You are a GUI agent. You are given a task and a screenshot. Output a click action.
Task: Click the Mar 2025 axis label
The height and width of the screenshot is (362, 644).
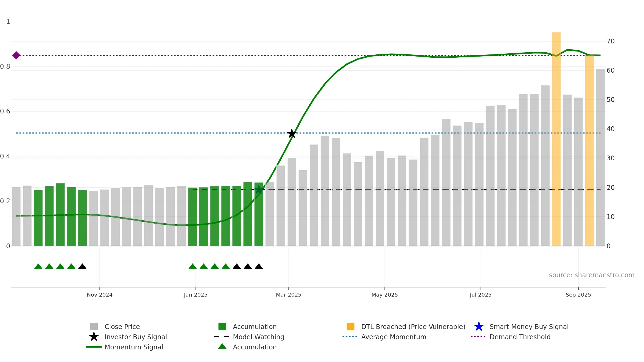click(288, 295)
